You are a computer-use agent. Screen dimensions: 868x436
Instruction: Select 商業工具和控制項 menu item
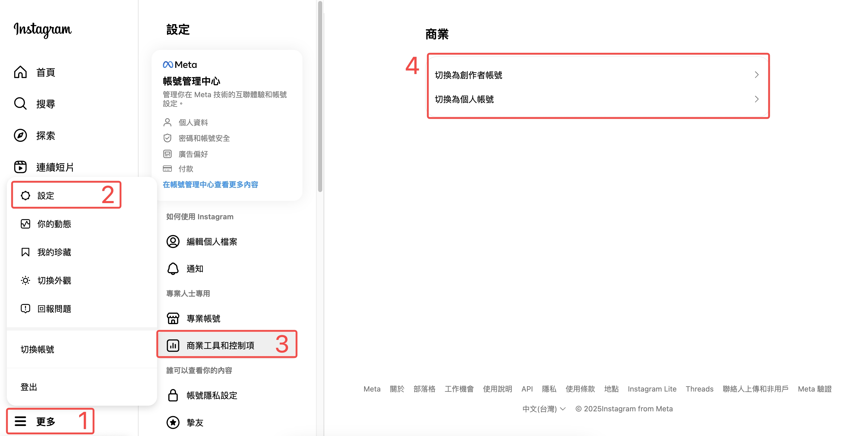pyautogui.click(x=220, y=345)
